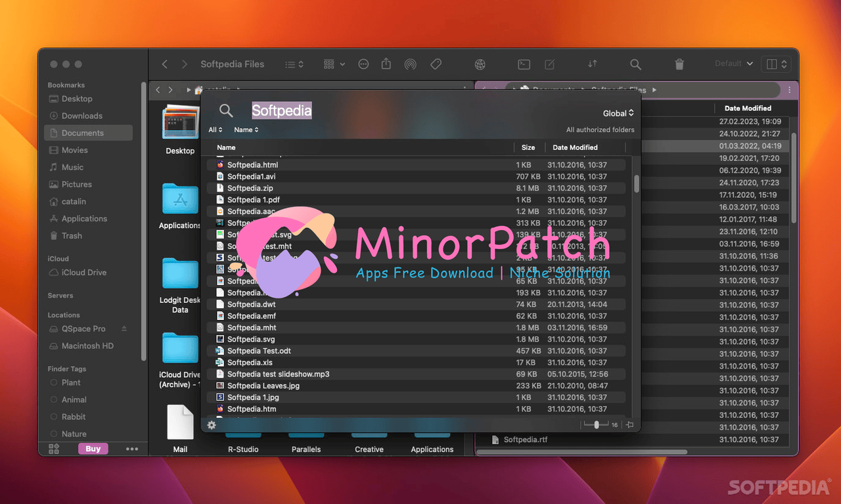
Task: Click the search results vertical scrollbar
Action: (x=636, y=183)
